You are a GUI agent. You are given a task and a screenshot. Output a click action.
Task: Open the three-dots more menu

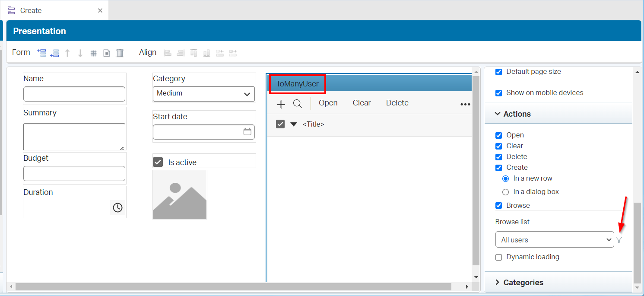[x=465, y=104]
